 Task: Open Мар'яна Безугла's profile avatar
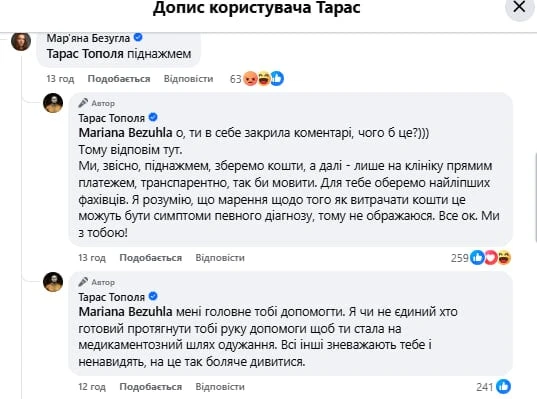point(21,41)
